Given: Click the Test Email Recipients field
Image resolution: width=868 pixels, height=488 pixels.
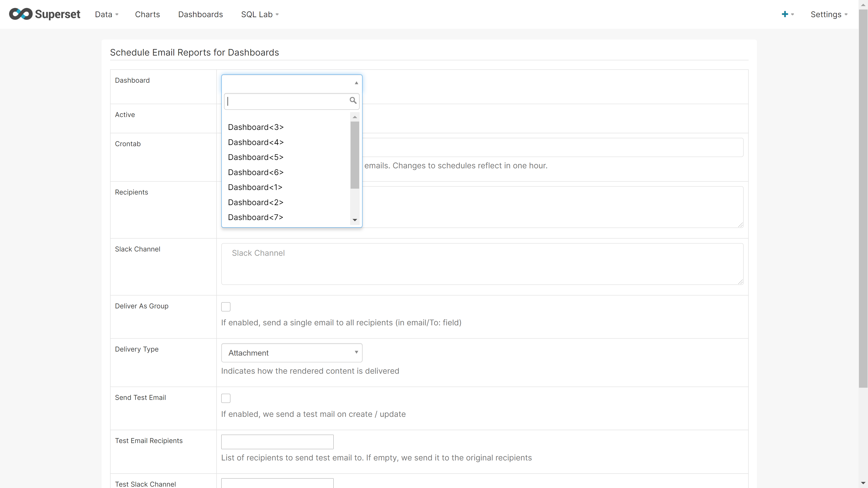Looking at the screenshot, I should (277, 442).
